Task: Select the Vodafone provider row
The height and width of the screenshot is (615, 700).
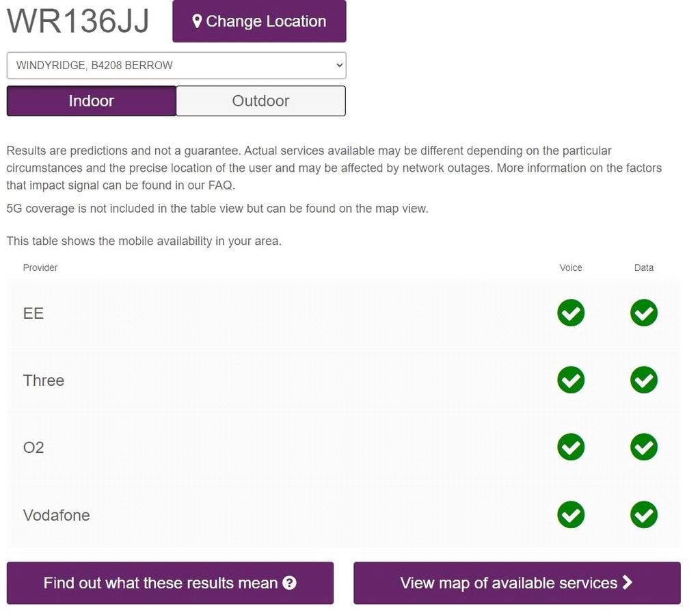Action: [x=344, y=515]
